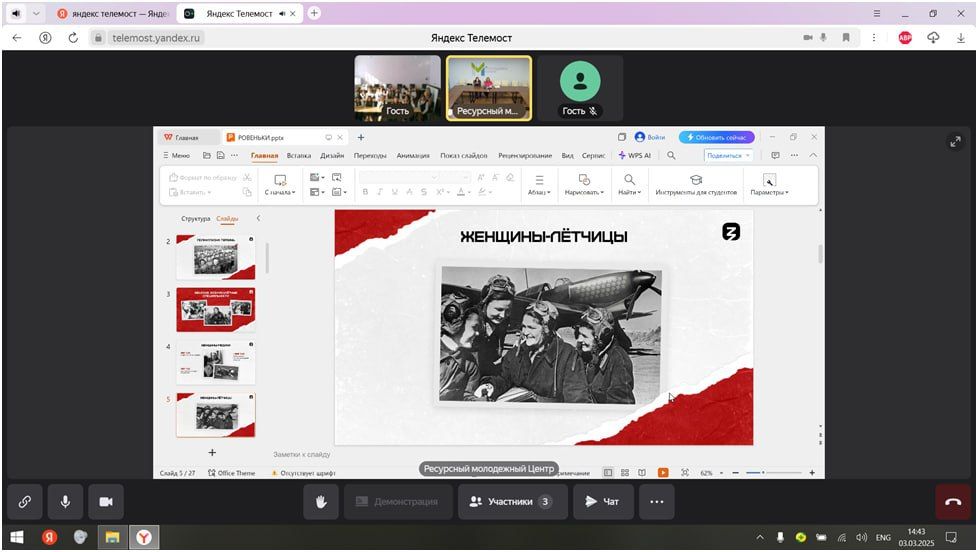978x552 pixels.
Task: Collapse WPS ribbon with chevron arrow
Action: (813, 155)
